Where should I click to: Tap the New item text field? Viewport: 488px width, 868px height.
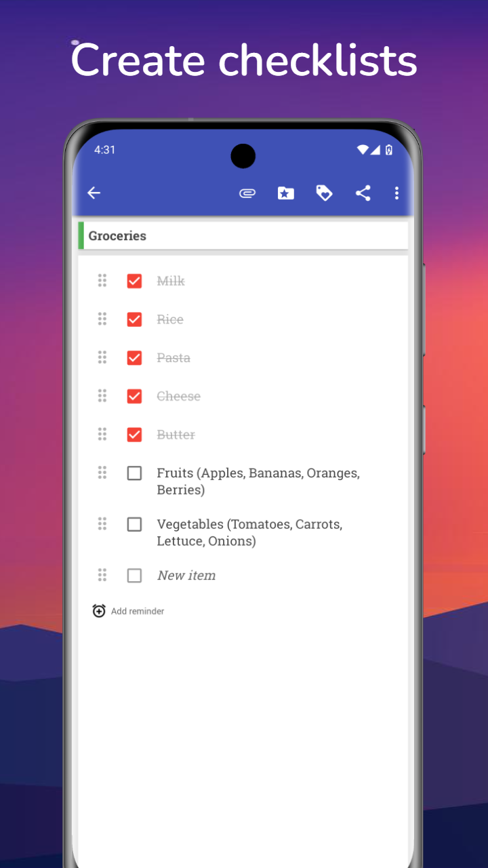[186, 576]
